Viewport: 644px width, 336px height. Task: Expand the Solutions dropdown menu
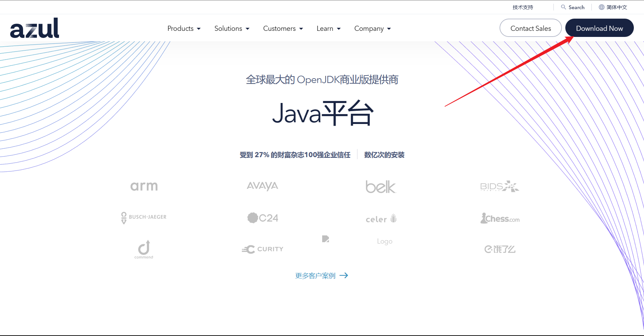click(x=232, y=28)
